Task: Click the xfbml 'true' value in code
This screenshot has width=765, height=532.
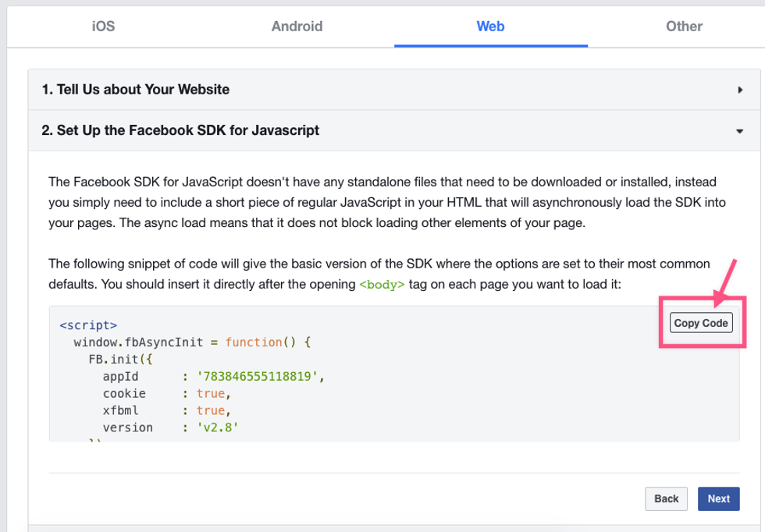Action: tap(210, 410)
